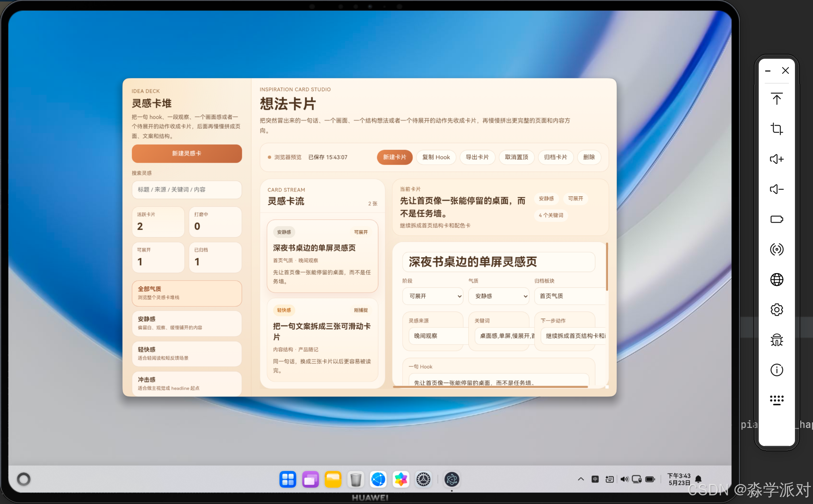This screenshot has height=504, width=813.
Task: Open the info icon in emulator toolbar
Action: tap(776, 370)
